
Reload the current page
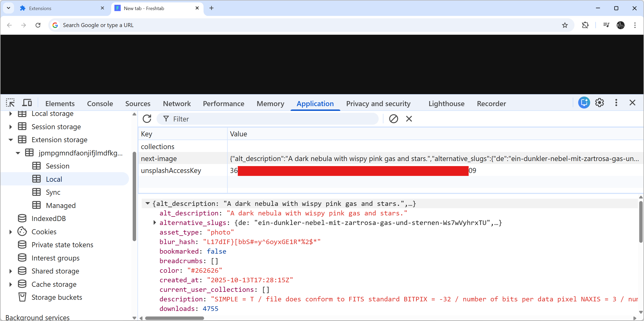click(x=38, y=25)
